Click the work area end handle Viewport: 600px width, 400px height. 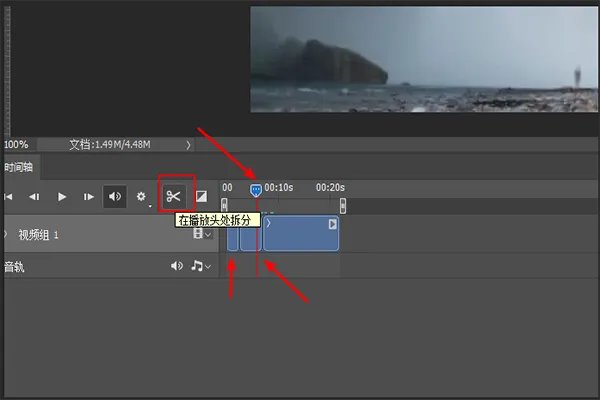[x=343, y=205]
